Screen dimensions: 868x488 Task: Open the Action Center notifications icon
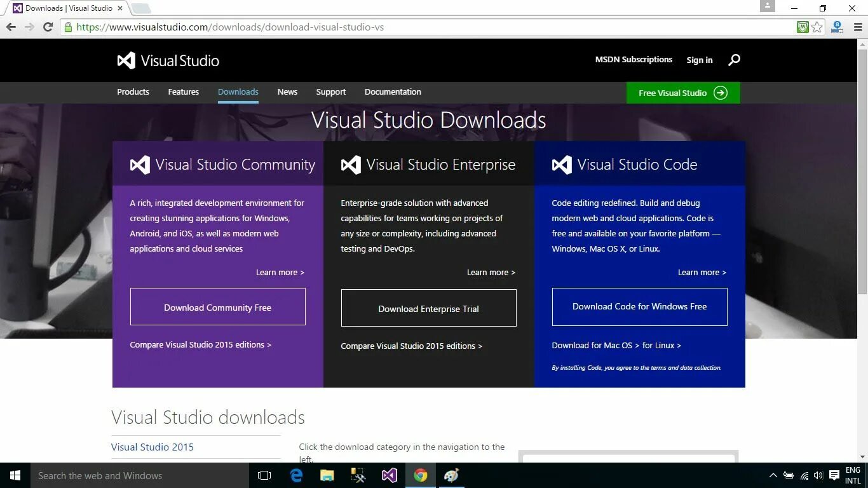834,475
